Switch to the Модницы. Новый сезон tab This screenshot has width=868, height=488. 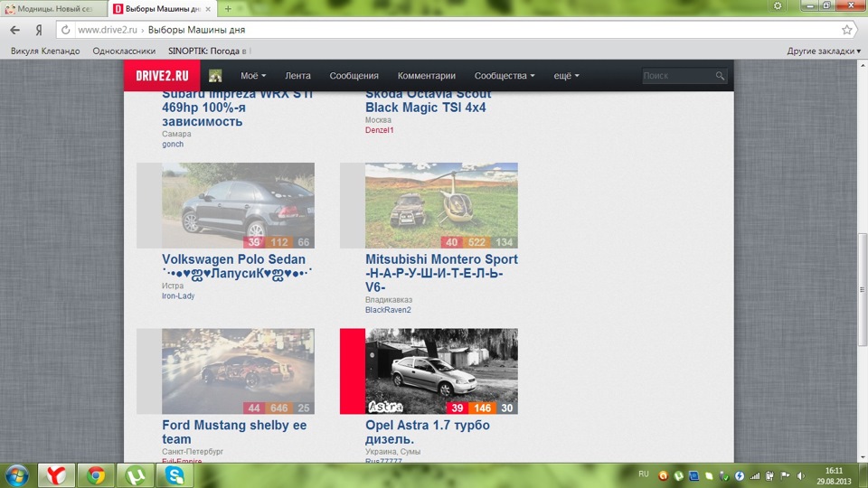click(53, 9)
